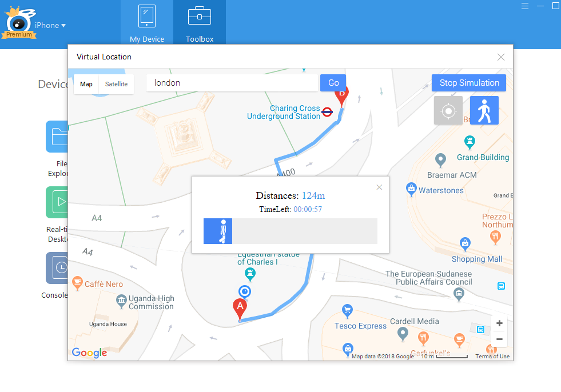Click the red start marker A
This screenshot has width=561, height=392.
click(240, 308)
